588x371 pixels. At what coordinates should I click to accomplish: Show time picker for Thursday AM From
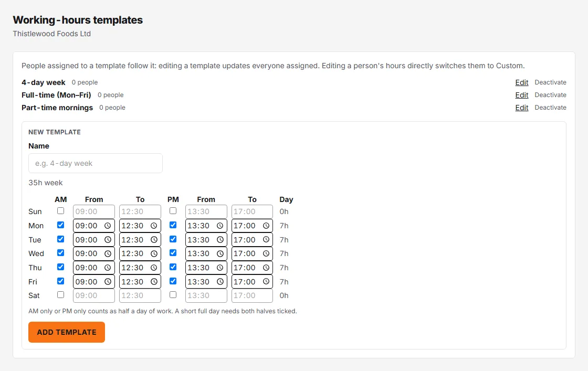point(108,268)
